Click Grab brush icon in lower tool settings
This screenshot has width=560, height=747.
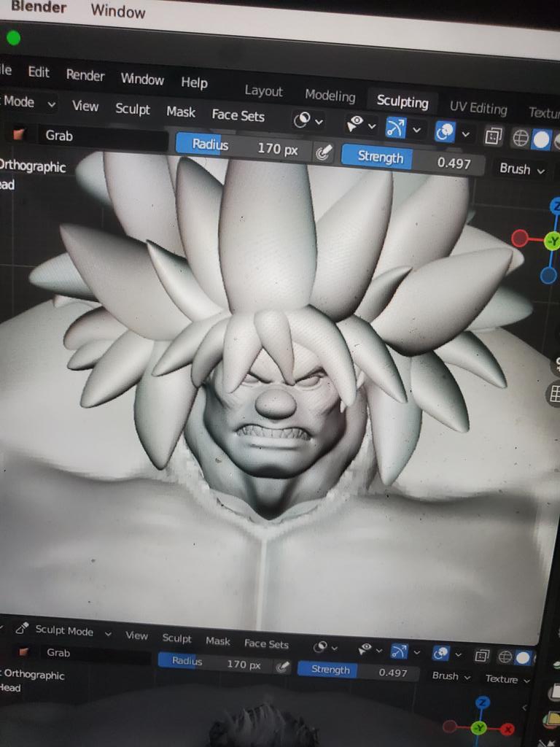23,651
